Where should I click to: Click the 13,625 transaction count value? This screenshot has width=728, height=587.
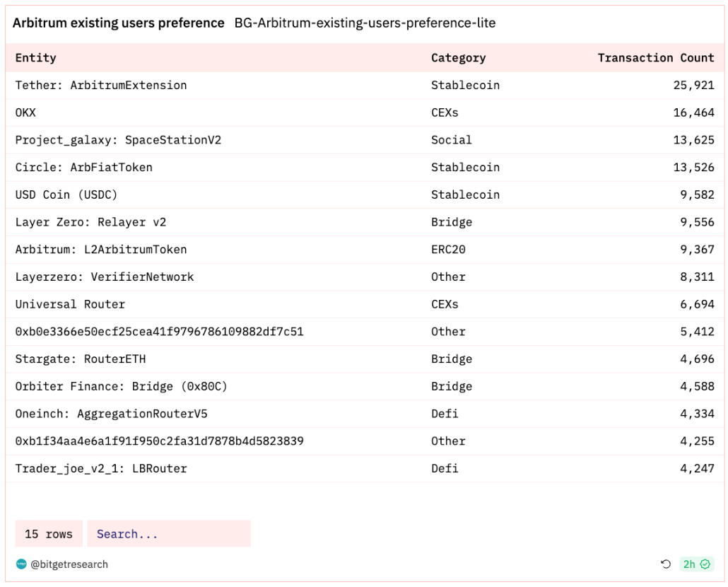coord(693,140)
